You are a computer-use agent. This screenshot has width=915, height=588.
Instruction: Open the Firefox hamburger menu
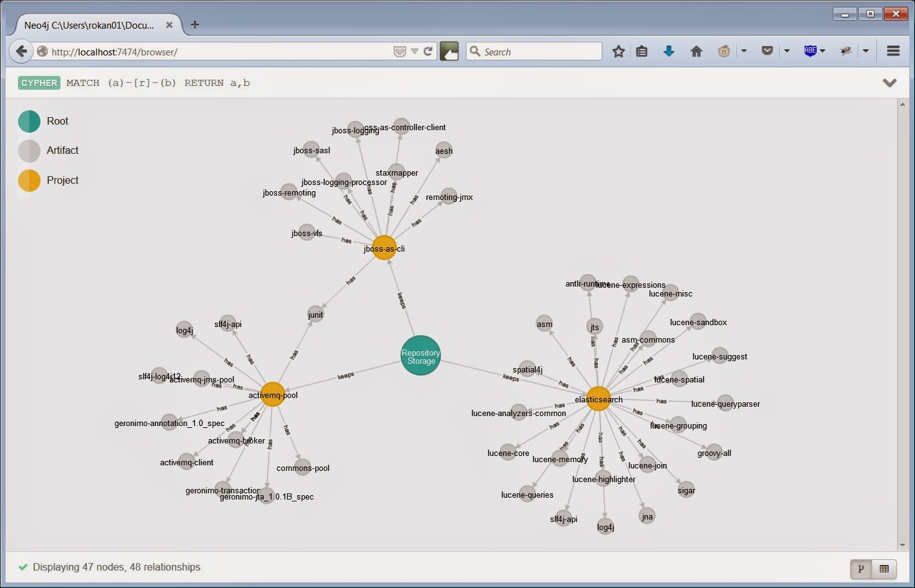pyautogui.click(x=893, y=51)
